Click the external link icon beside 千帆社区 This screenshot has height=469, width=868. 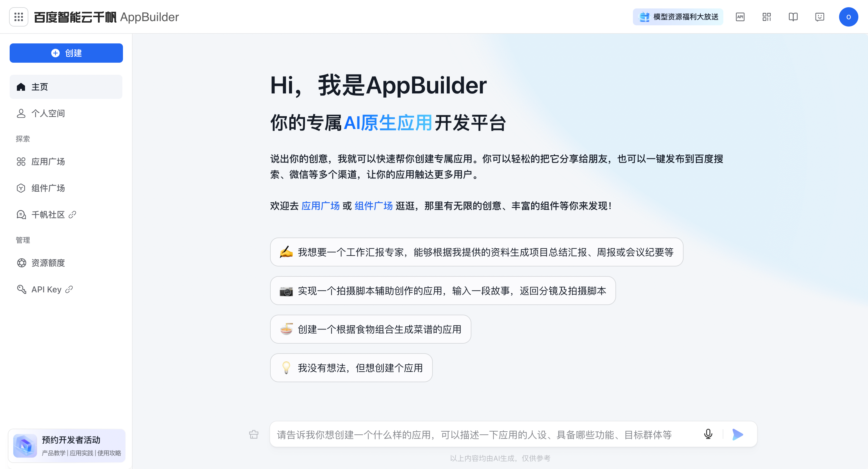(x=72, y=215)
